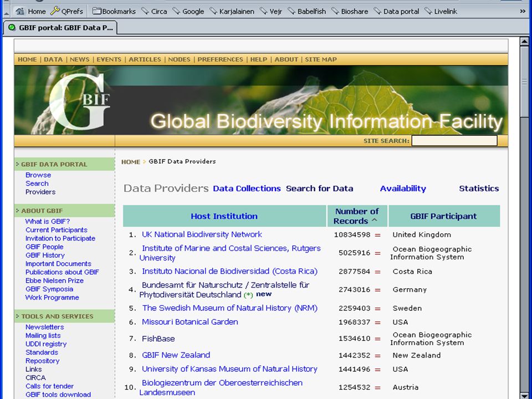Open the Work Programme sidebar link
The height and width of the screenshot is (399, 532).
(x=52, y=298)
